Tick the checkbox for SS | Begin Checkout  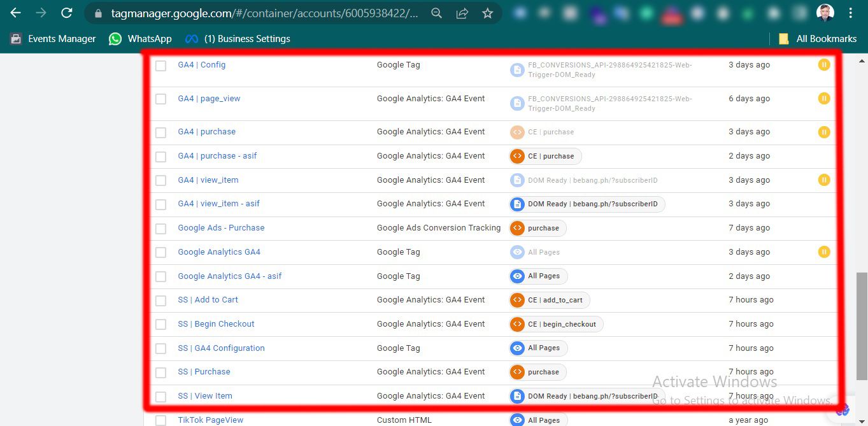[x=160, y=325]
